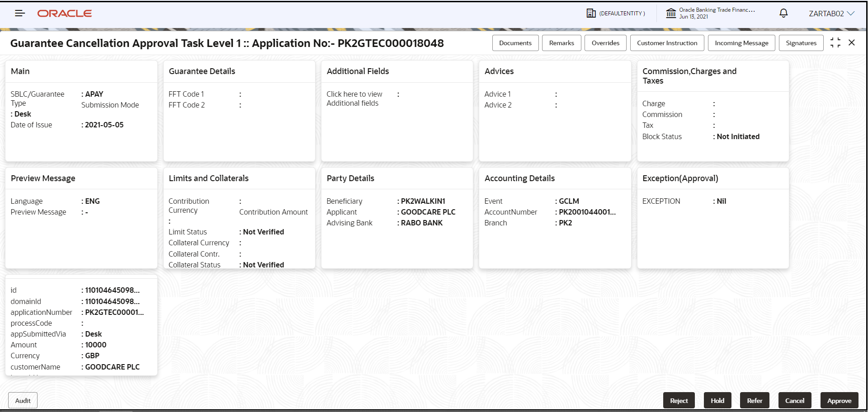Click the DEFAULTENTITY entity icon
The width and height of the screenshot is (868, 412).
[592, 13]
